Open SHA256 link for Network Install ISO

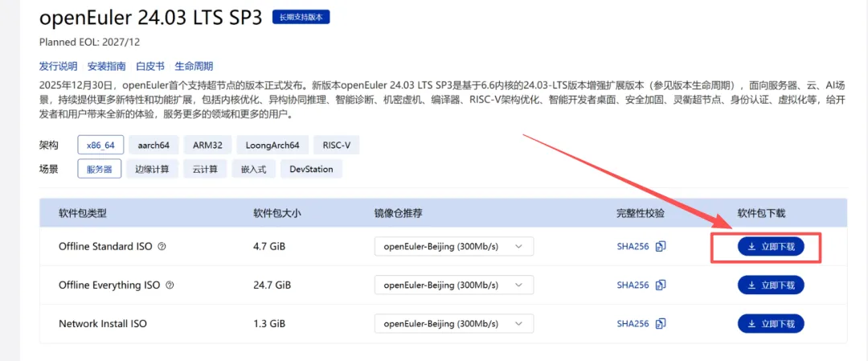[x=633, y=323]
